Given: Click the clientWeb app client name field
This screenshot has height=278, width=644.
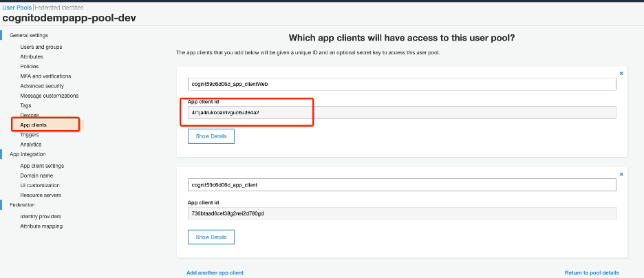Looking at the screenshot, I should click(402, 84).
